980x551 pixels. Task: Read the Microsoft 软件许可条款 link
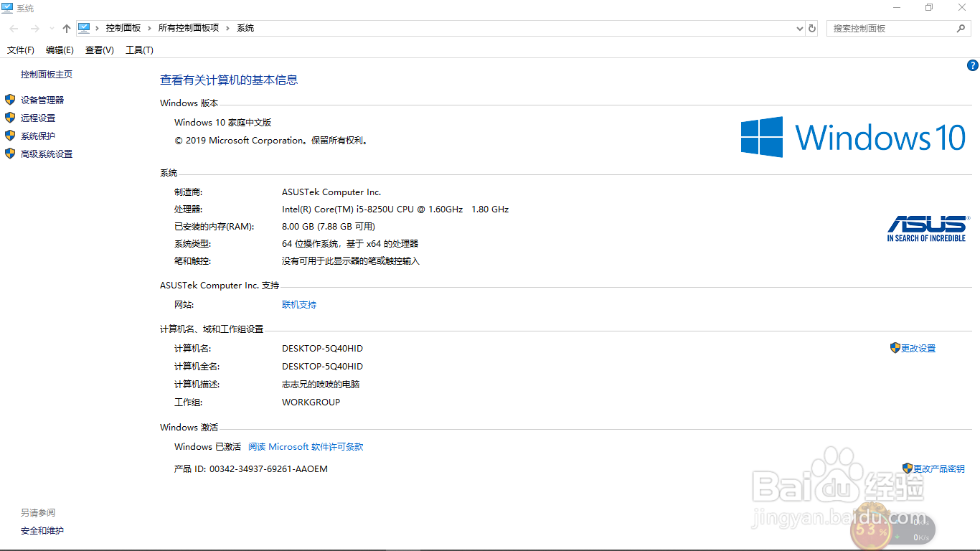coord(306,447)
